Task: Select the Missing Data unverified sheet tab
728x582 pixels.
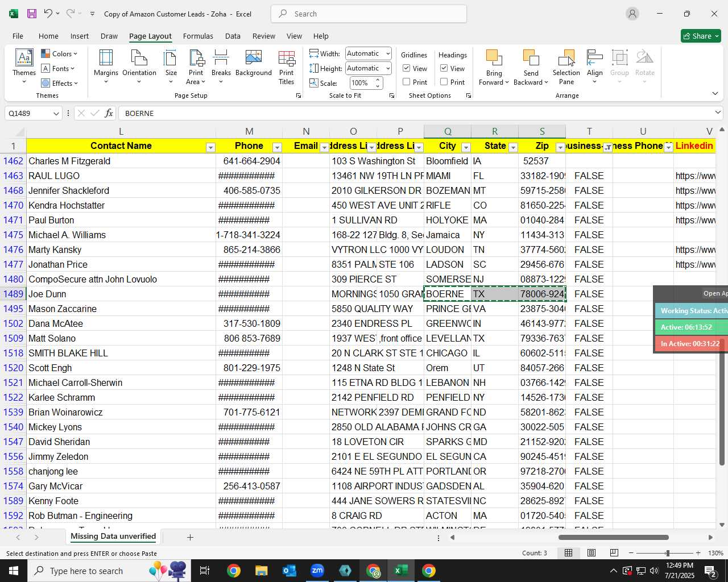Action: coord(113,537)
